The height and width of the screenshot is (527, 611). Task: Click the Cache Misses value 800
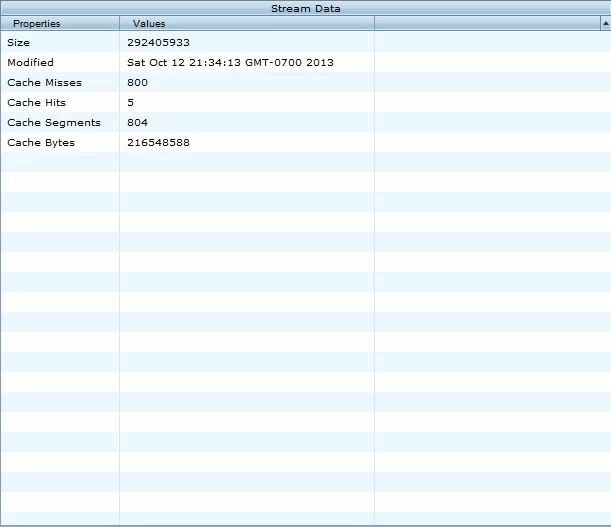coord(137,83)
